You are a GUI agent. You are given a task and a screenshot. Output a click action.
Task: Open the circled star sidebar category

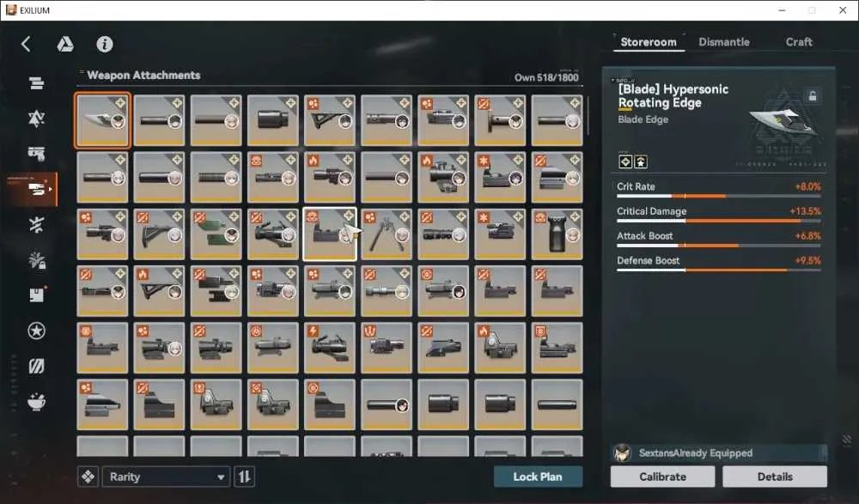click(x=37, y=331)
